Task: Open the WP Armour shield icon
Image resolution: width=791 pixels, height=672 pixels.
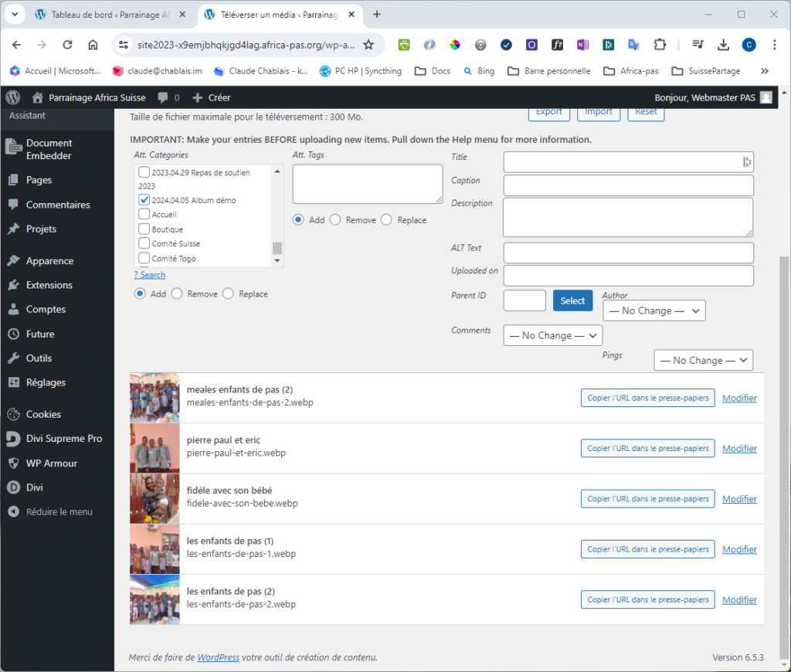Action: point(13,463)
